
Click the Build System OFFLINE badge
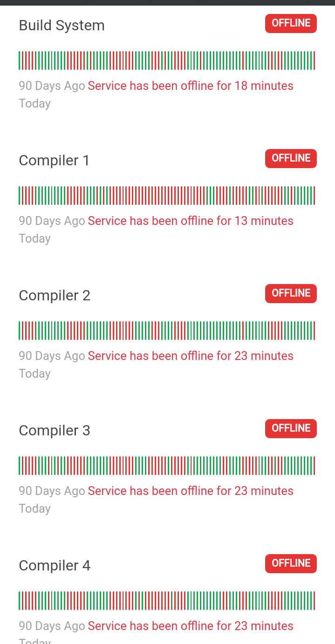tap(291, 23)
